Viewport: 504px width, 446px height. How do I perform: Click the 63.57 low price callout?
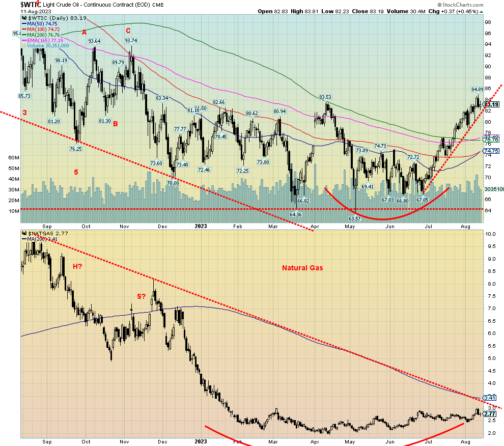[355, 218]
